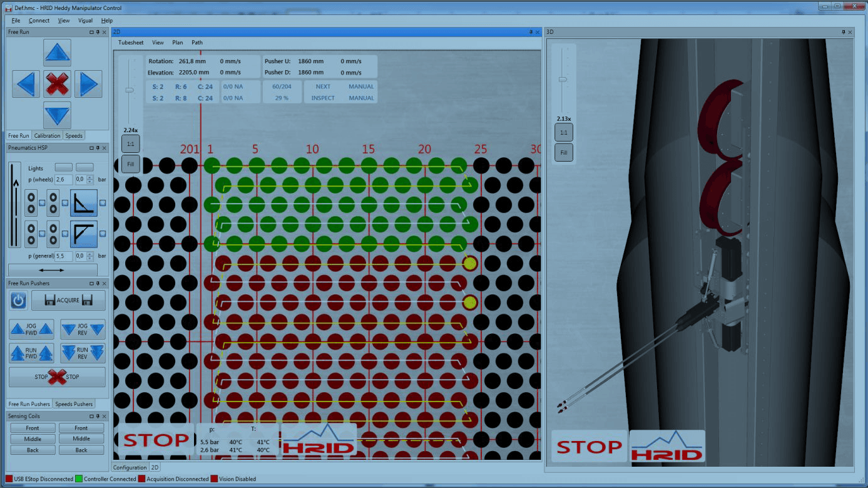Image resolution: width=868 pixels, height=488 pixels.
Task: Toggle the first Lights switch button
Action: (64, 168)
